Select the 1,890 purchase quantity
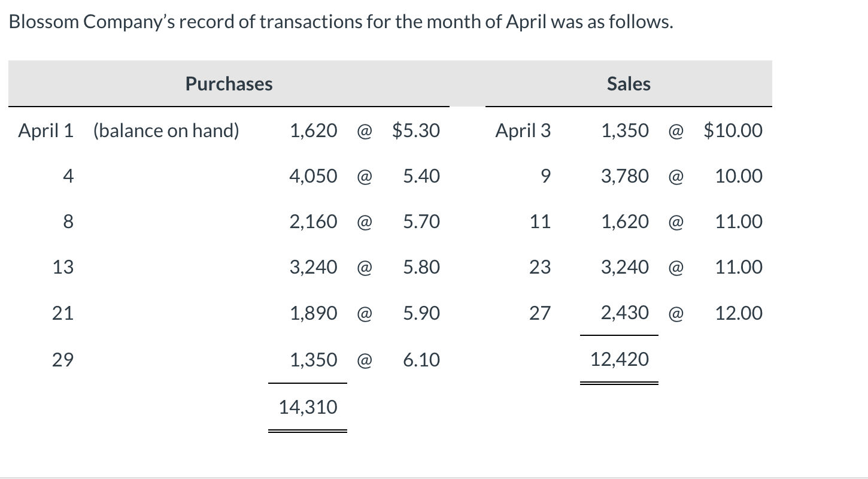Viewport: 868px width, 479px height. (x=313, y=313)
